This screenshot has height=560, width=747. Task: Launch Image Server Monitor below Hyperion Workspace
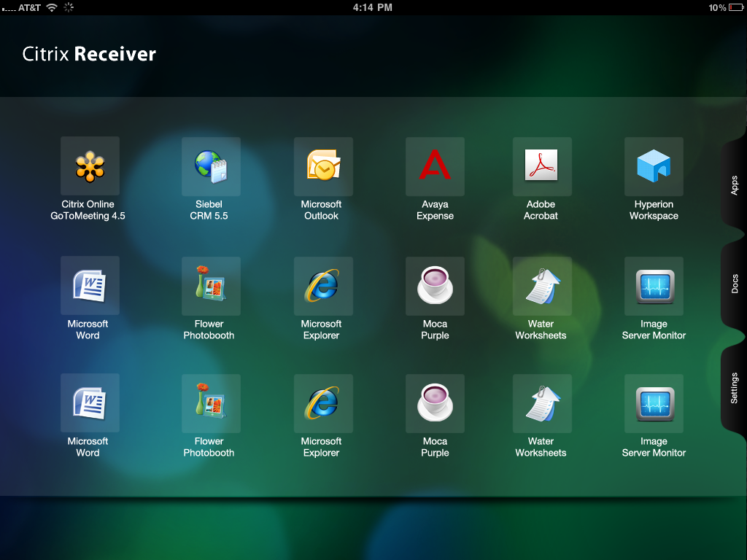(x=654, y=286)
